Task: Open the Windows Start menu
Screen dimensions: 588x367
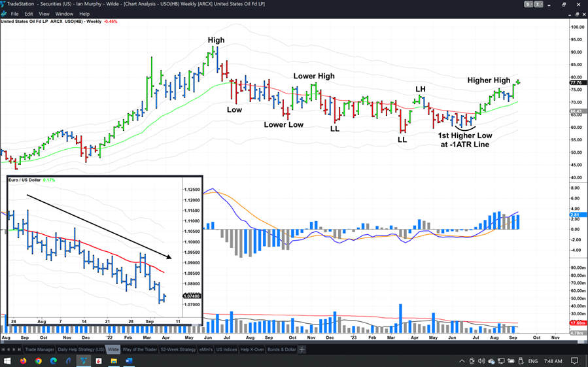Action: tap(7, 360)
